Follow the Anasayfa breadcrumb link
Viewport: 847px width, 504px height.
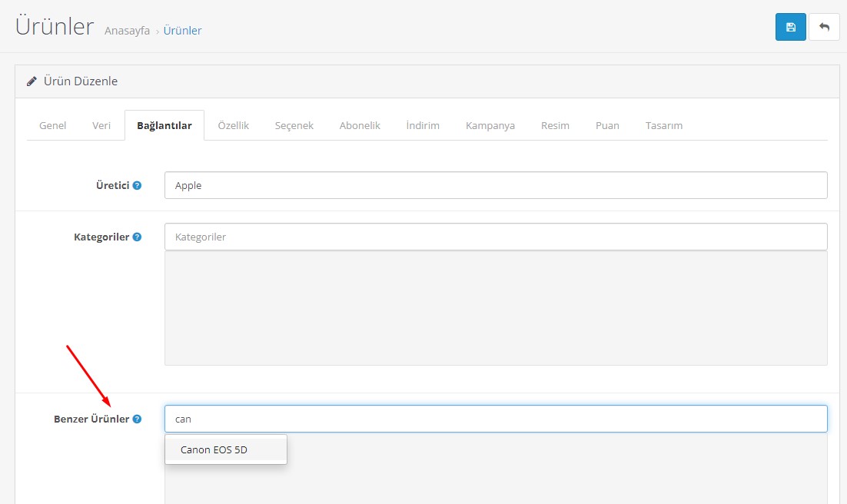click(x=127, y=31)
